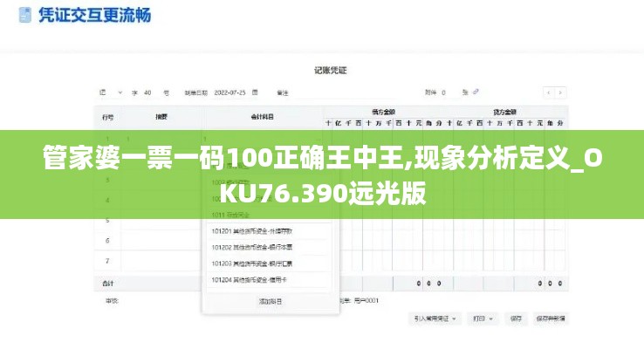Open the 打印 dropdown
This screenshot has height=349, width=644.
click(x=483, y=318)
